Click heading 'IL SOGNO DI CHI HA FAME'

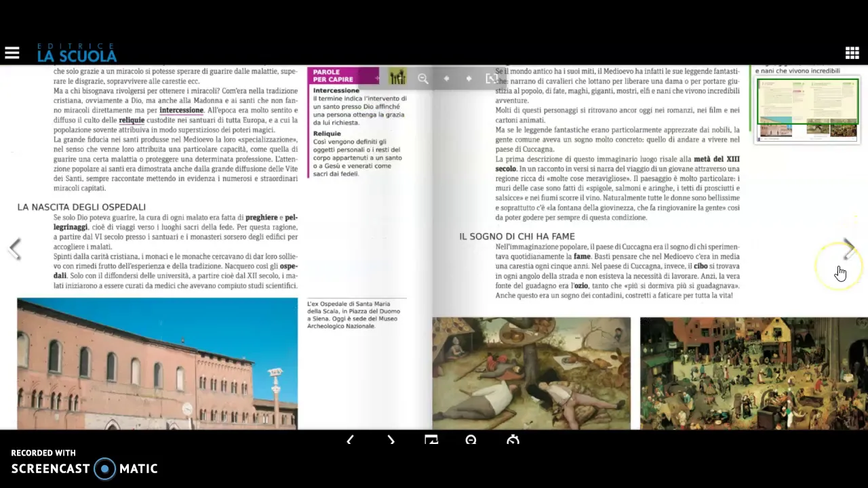pyautogui.click(x=517, y=237)
